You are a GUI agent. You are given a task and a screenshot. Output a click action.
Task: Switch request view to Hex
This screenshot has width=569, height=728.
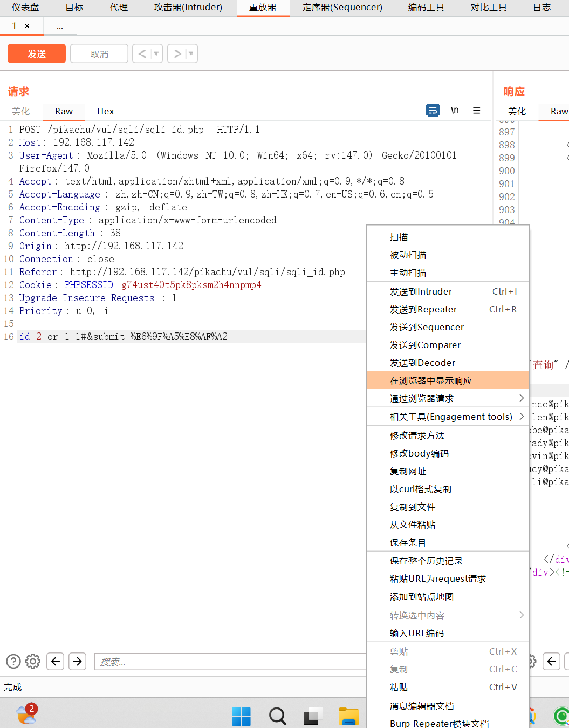tap(106, 111)
